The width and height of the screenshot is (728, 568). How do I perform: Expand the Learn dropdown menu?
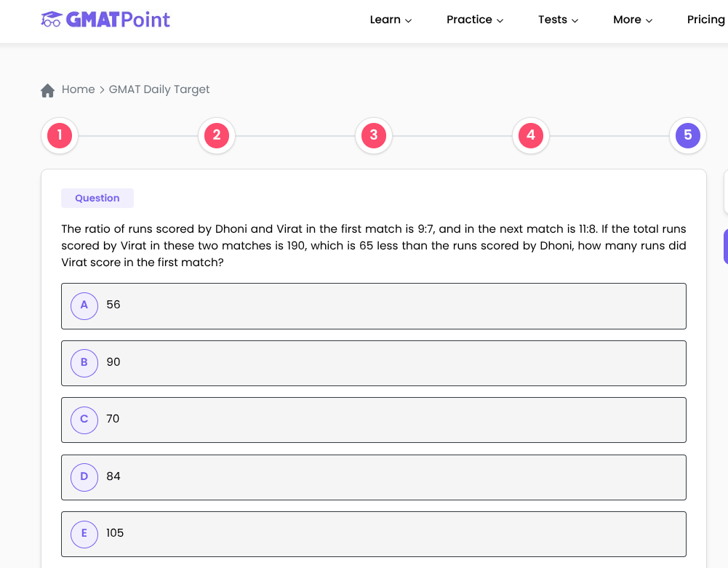pos(391,20)
